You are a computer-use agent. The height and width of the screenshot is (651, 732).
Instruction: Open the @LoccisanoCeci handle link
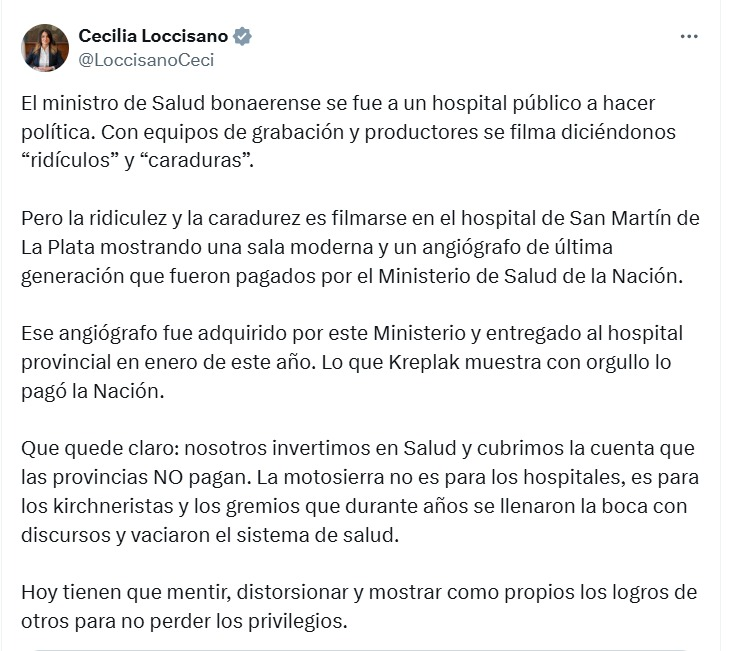[x=146, y=60]
